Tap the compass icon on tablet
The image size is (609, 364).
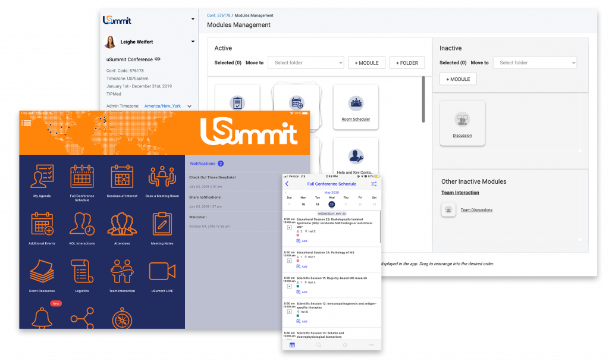click(122, 319)
